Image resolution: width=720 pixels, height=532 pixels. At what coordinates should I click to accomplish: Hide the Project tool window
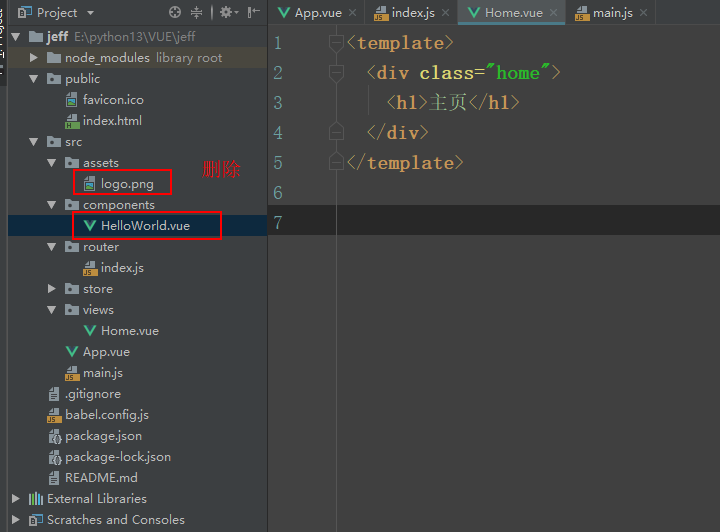click(x=253, y=12)
